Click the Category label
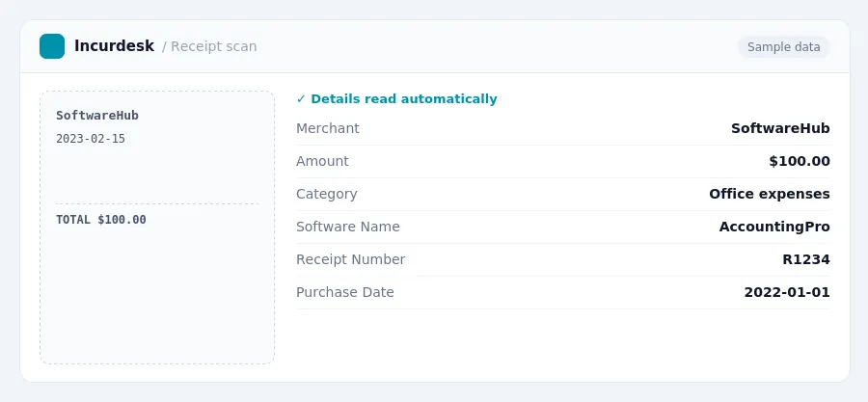868x402 pixels. pos(327,194)
